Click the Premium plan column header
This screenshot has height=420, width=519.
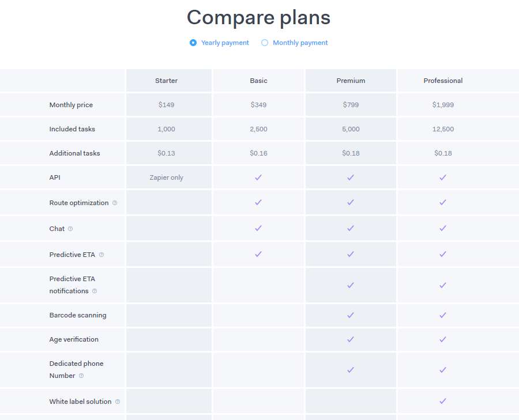351,80
